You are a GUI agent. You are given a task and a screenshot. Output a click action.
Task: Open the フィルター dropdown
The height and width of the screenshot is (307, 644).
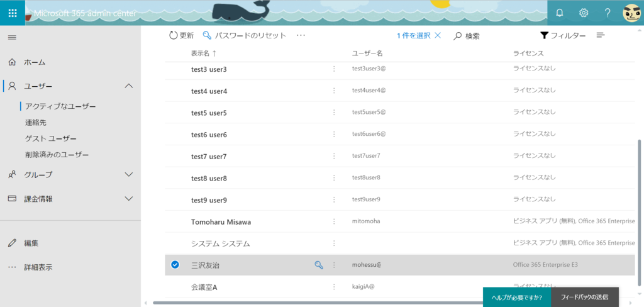[x=563, y=36]
